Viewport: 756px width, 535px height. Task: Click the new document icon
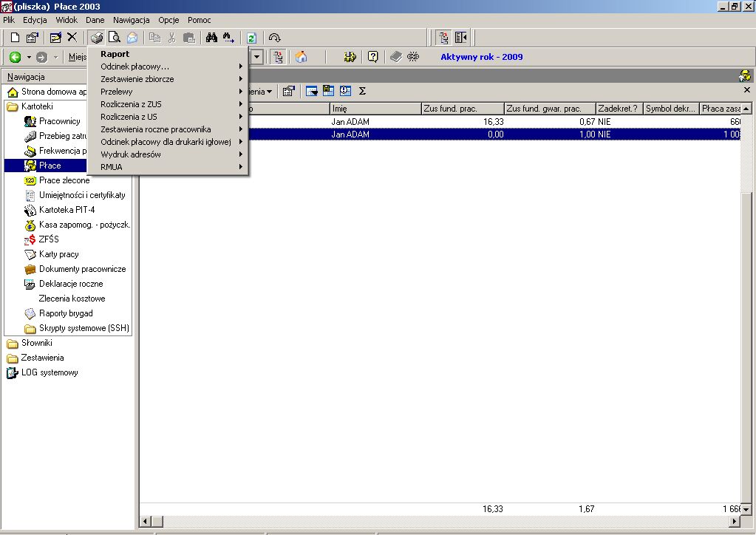15,38
